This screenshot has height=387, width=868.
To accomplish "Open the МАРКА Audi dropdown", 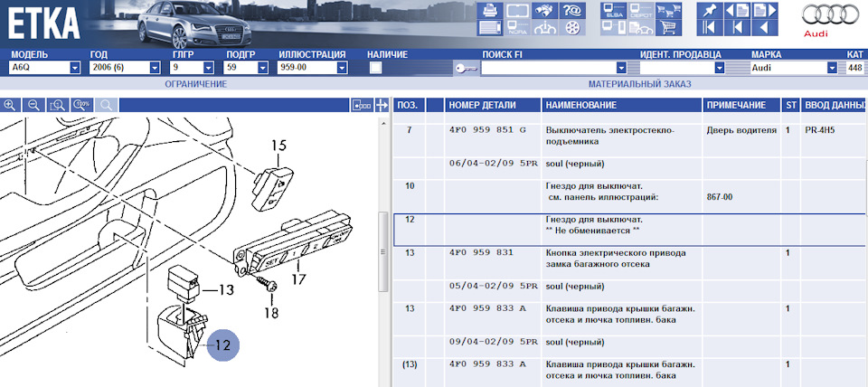I will pyautogui.click(x=832, y=68).
